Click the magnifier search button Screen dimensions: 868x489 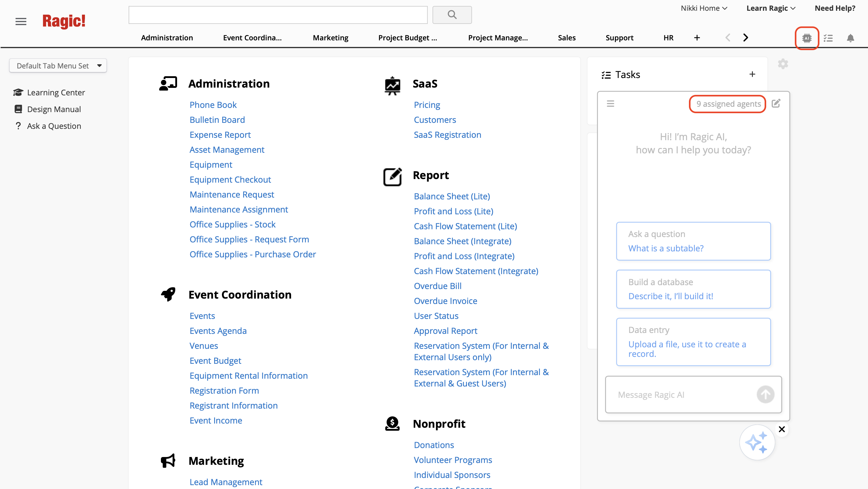[452, 14]
